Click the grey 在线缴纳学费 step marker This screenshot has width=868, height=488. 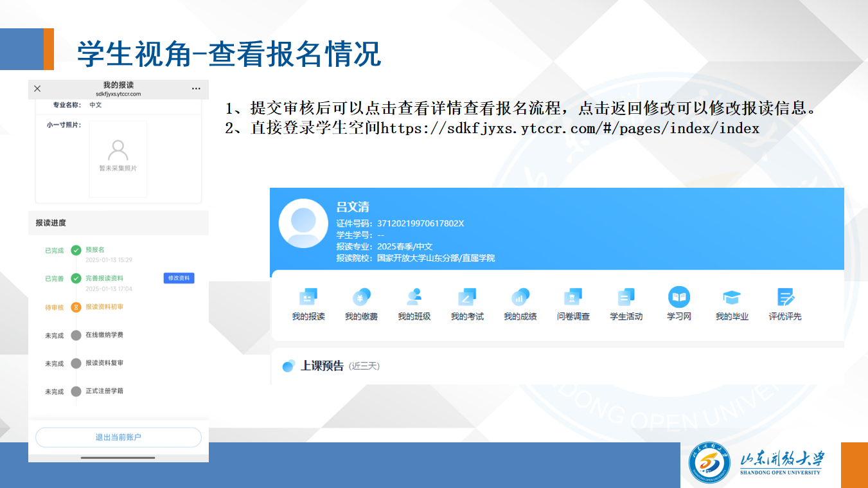point(76,335)
